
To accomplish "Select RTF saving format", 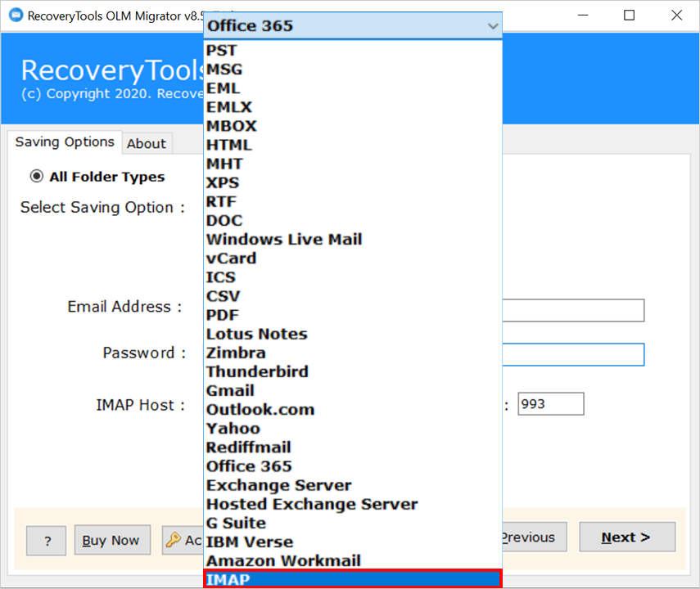I will tap(353, 202).
